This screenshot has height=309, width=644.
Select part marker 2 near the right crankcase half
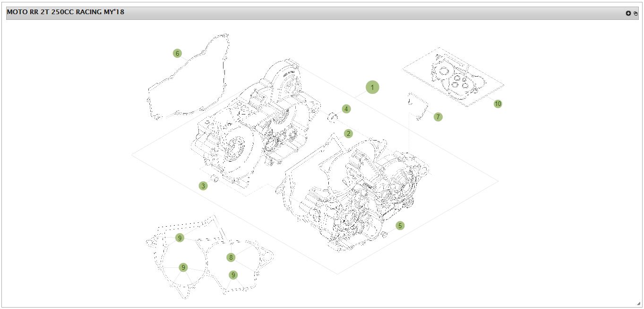(349, 133)
